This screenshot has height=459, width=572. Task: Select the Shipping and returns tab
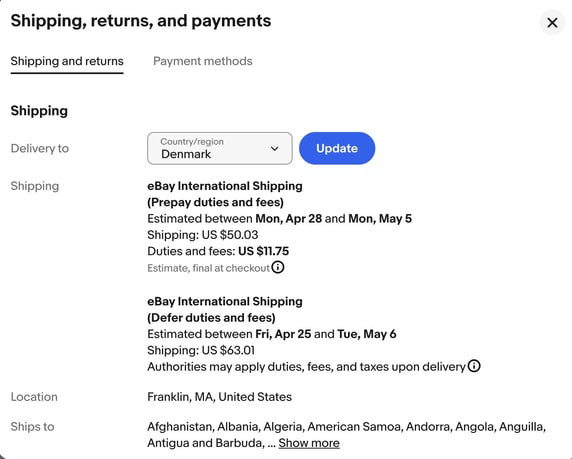pyautogui.click(x=67, y=61)
